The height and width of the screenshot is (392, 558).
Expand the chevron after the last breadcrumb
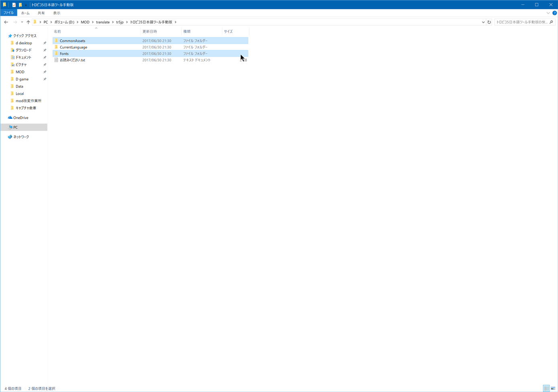176,22
